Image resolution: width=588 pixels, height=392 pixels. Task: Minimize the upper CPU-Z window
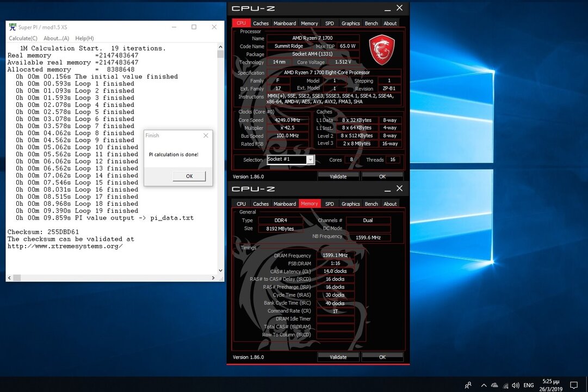(x=388, y=8)
